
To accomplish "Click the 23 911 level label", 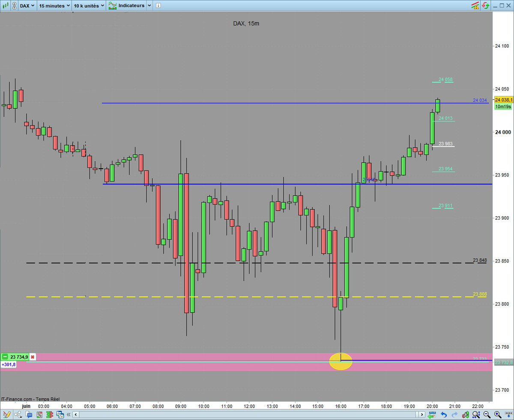I will click(445, 206).
